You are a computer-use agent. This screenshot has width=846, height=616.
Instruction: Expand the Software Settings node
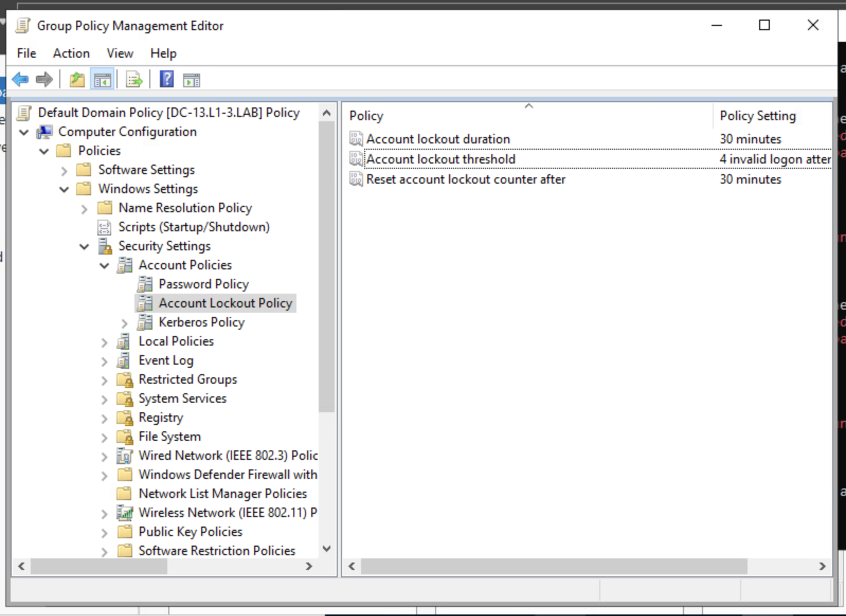[x=64, y=170]
